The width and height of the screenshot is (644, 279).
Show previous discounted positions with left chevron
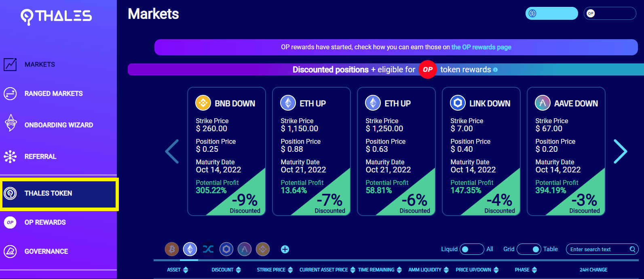[172, 151]
